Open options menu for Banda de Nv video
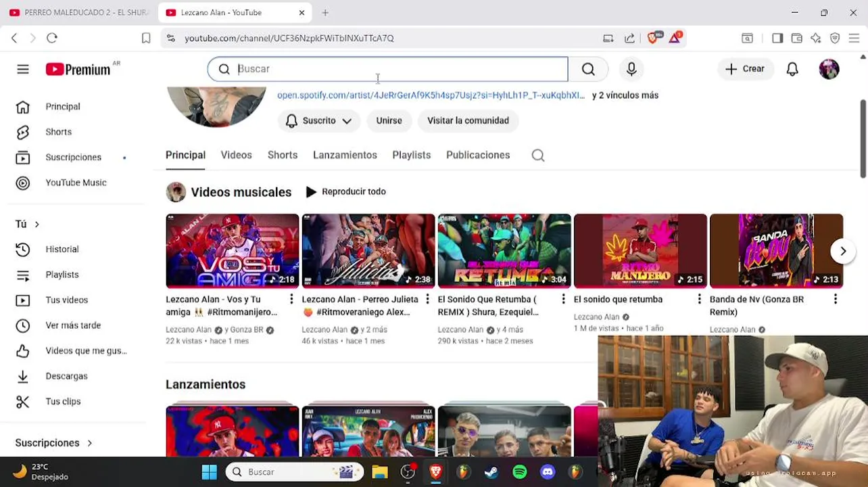 835,300
